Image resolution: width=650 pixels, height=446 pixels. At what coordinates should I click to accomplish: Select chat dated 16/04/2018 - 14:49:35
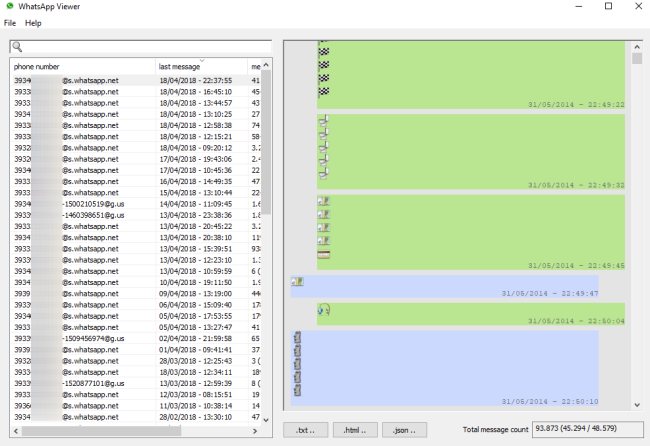(136, 181)
